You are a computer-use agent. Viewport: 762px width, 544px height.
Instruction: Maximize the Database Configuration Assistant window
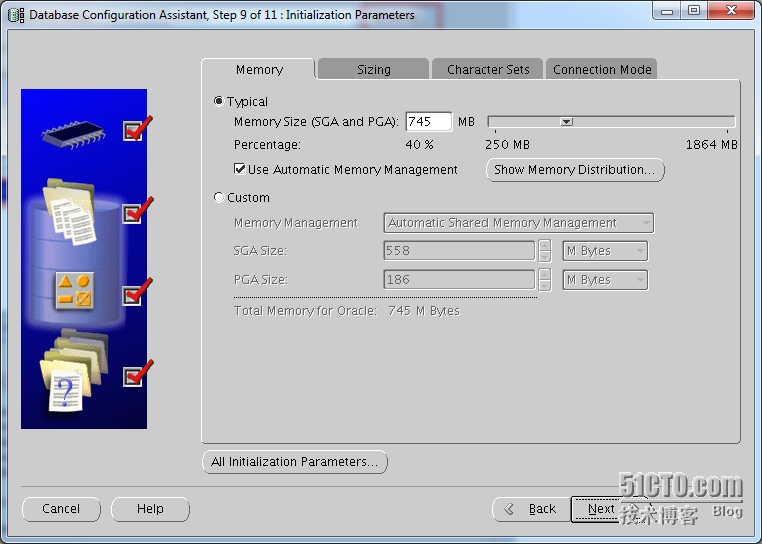point(694,10)
